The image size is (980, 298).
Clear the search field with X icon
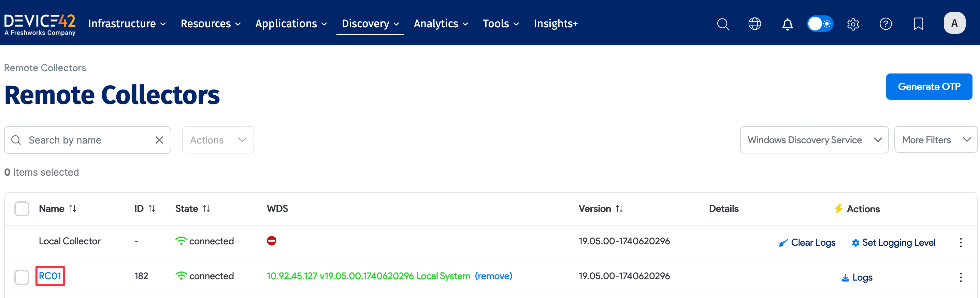[x=159, y=140]
